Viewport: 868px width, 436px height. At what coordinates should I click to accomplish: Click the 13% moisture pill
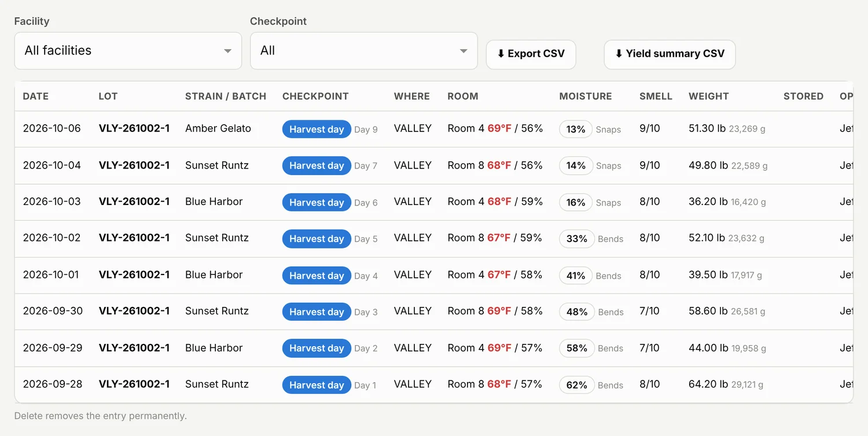tap(576, 129)
